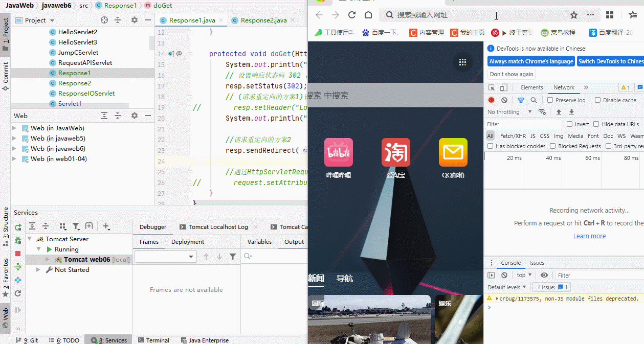Check Hide data URLs checkbox

596,124
